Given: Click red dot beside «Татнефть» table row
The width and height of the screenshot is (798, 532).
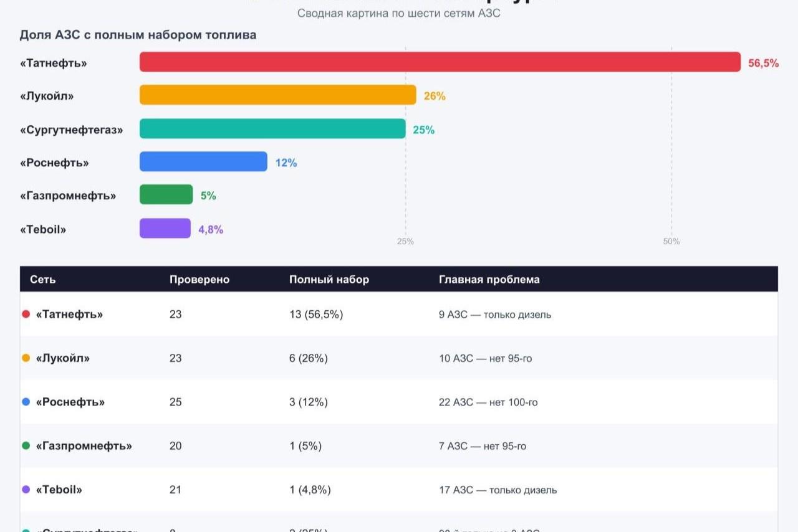Looking at the screenshot, I should [x=26, y=314].
